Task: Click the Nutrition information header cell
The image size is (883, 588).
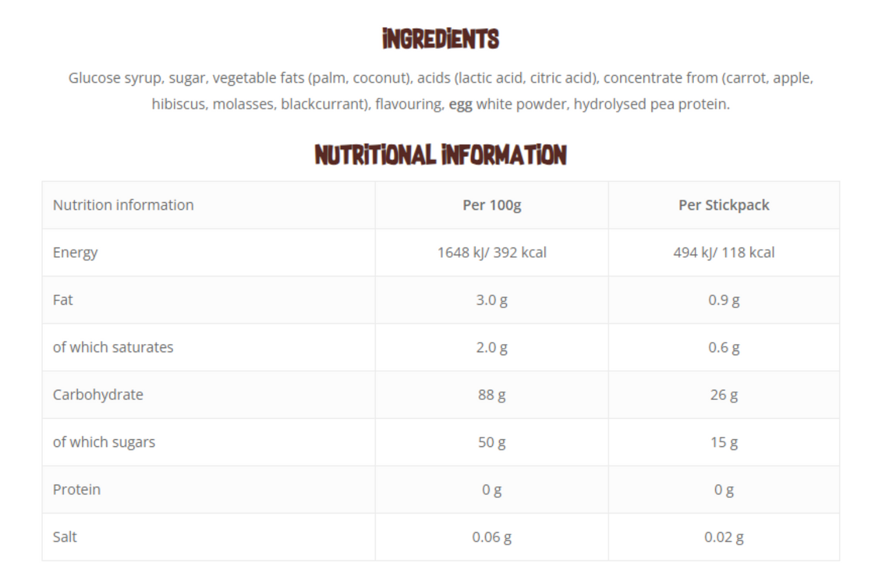Action: (x=123, y=205)
